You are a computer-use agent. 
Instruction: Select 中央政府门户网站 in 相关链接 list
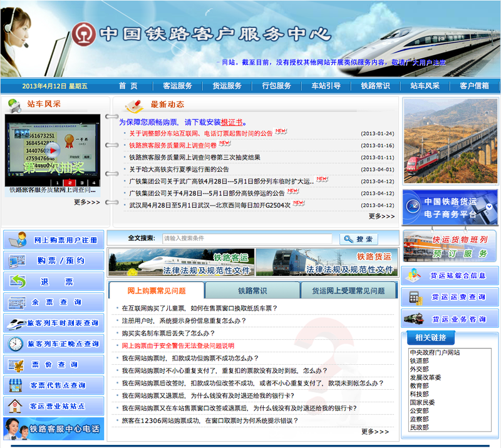tap(435, 352)
